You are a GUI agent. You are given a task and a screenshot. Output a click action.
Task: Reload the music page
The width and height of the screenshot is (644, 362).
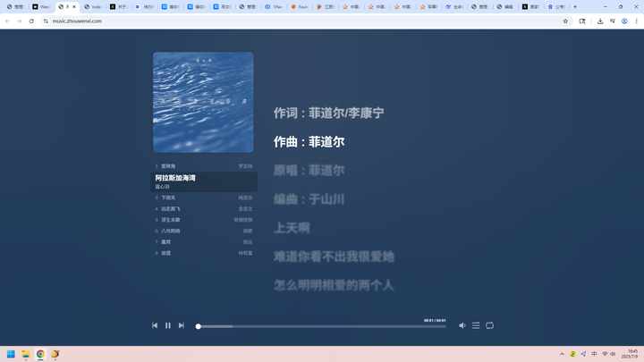[x=31, y=21]
